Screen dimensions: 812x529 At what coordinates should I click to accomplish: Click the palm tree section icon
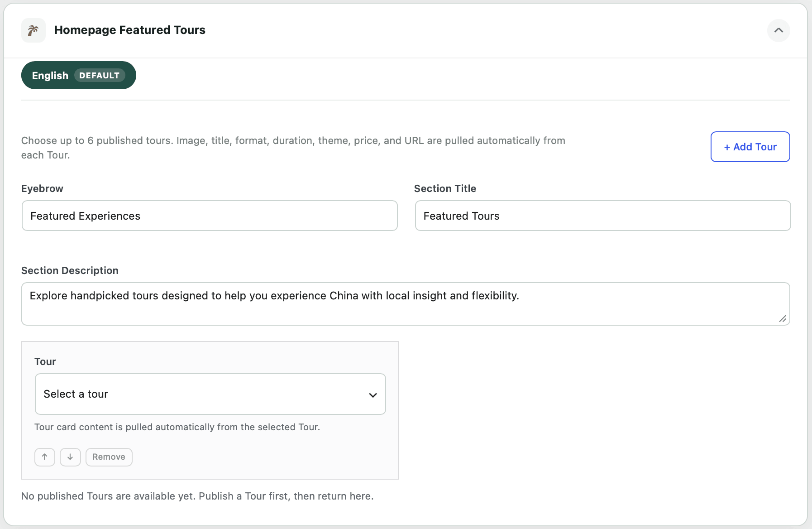(x=33, y=30)
